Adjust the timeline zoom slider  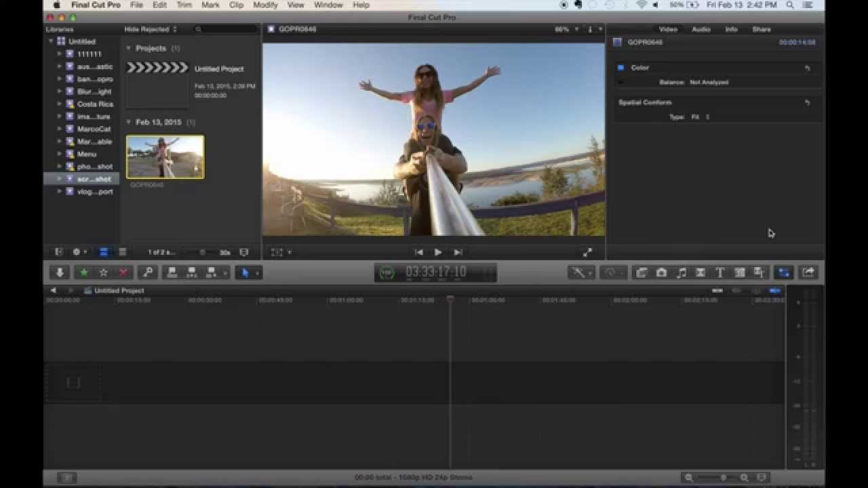(x=722, y=478)
